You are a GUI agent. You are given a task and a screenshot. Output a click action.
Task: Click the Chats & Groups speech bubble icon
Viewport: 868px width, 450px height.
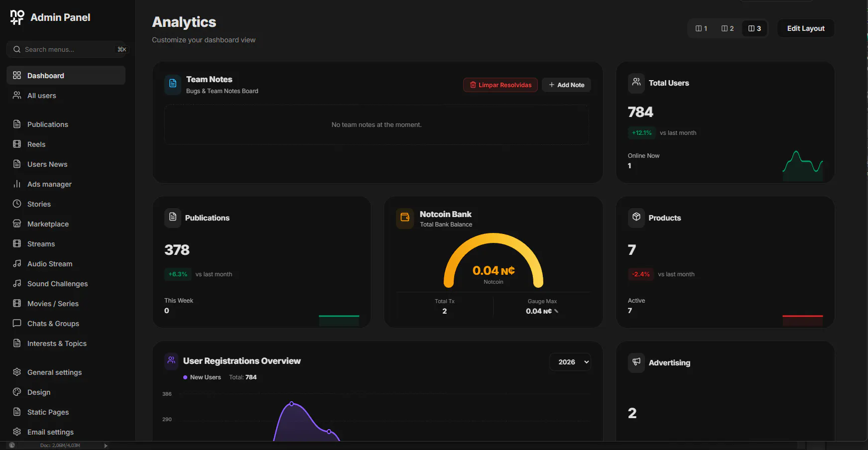pyautogui.click(x=17, y=324)
